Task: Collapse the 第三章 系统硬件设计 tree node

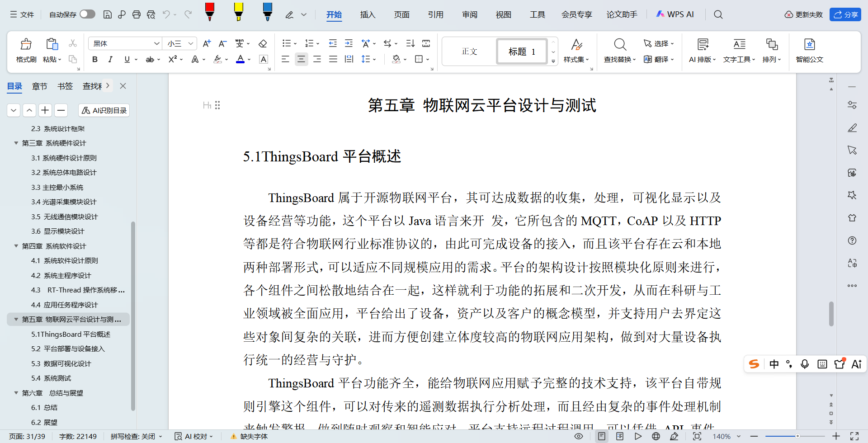Action: [16, 143]
